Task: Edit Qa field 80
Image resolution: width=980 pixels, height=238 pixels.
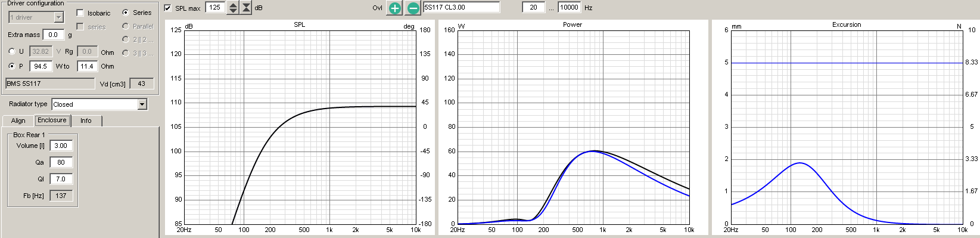Action: 61,162
